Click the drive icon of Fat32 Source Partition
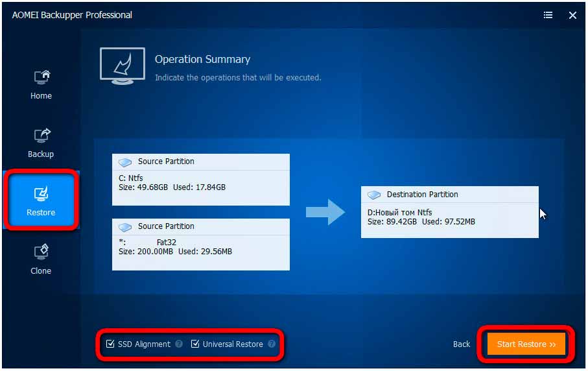Image resolution: width=588 pixels, height=371 pixels. (126, 227)
